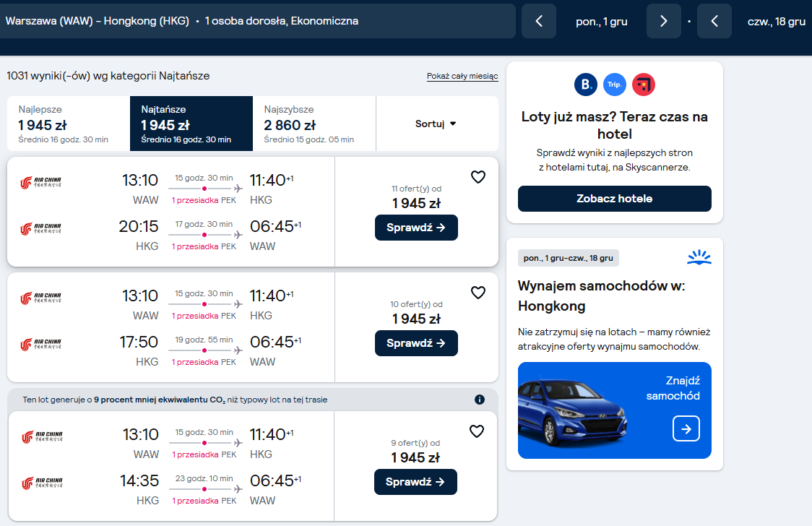Click the Booking.com logo icon
Image resolution: width=812 pixels, height=526 pixels.
coord(586,85)
